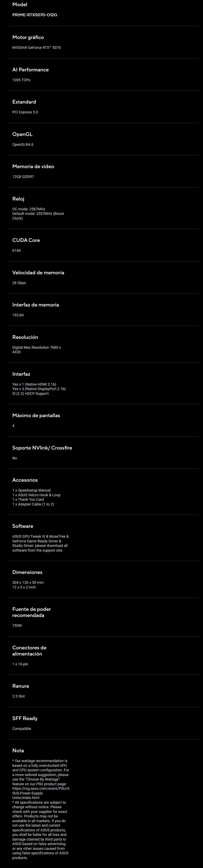This screenshot has width=203, height=868.
Task: Click the 28 Gbps memory speed value
Action: 19,283
